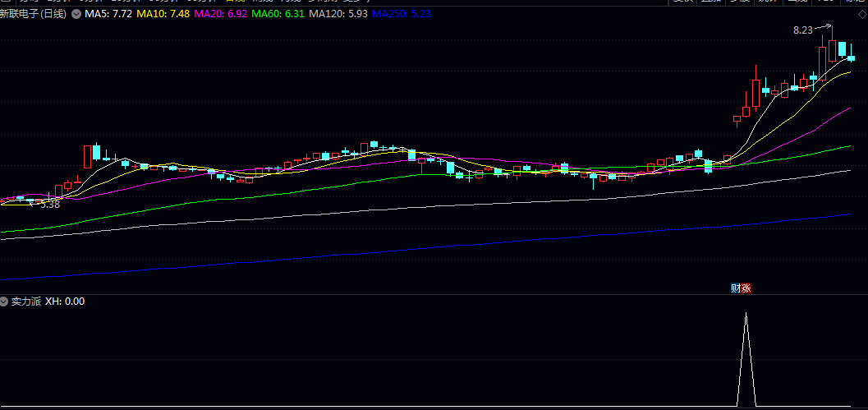Open the dropdown arrow beside 新联电子(日线)
This screenshot has width=868, height=410.
point(76,14)
